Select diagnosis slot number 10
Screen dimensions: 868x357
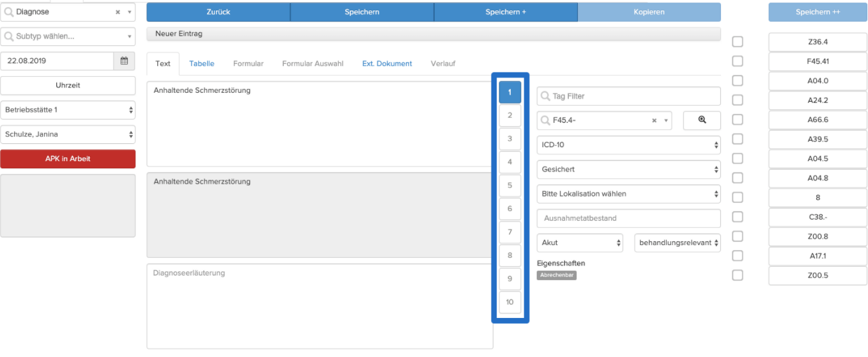tap(510, 303)
